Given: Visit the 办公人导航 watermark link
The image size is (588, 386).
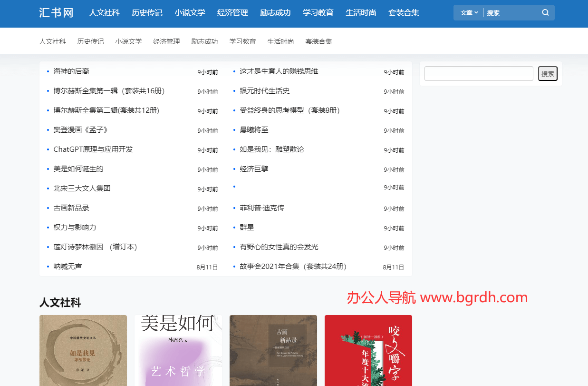Looking at the screenshot, I should tap(436, 297).
